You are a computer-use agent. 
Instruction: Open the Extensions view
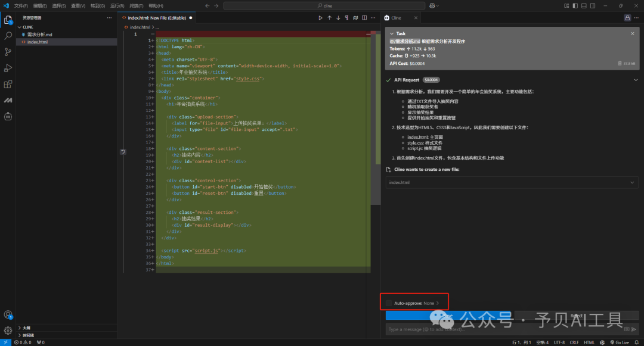8,85
